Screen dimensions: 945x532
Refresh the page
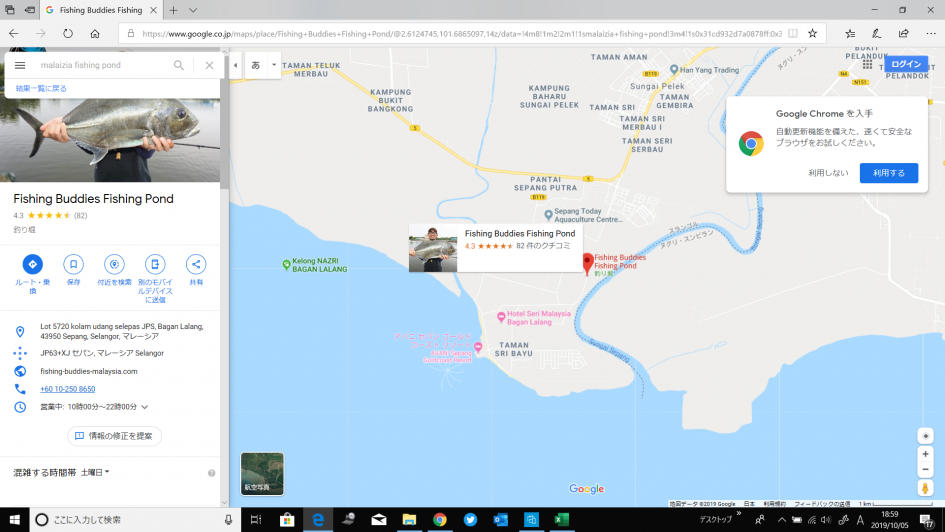coord(68,34)
